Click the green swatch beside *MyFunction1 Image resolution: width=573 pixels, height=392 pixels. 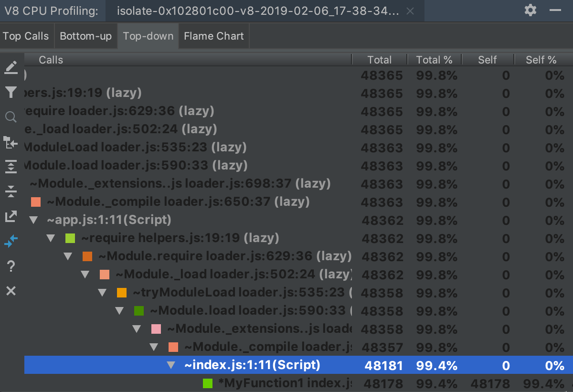pyautogui.click(x=207, y=383)
